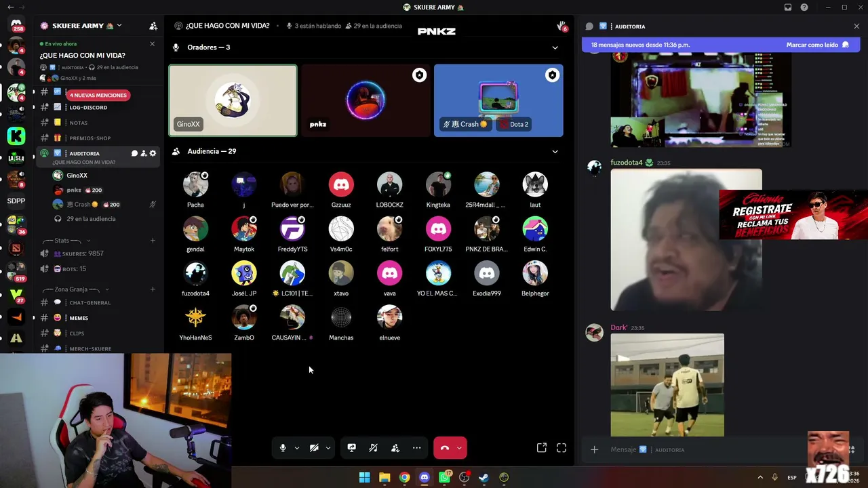Dismiss the En vivo ahora banner
The width and height of the screenshot is (868, 488).
pyautogui.click(x=152, y=44)
